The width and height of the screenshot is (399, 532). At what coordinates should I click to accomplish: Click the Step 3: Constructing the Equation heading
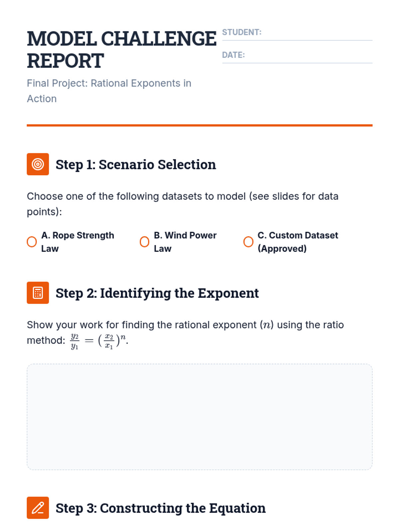click(161, 508)
